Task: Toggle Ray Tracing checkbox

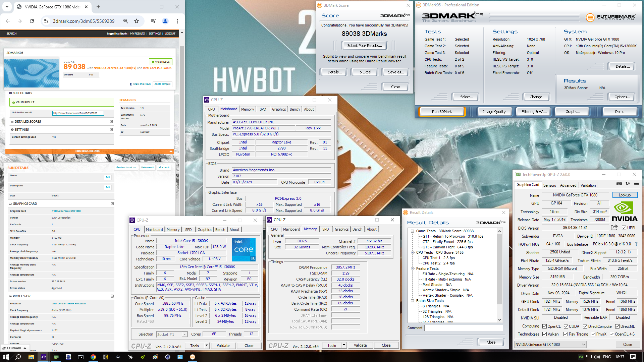Action: point(566,334)
